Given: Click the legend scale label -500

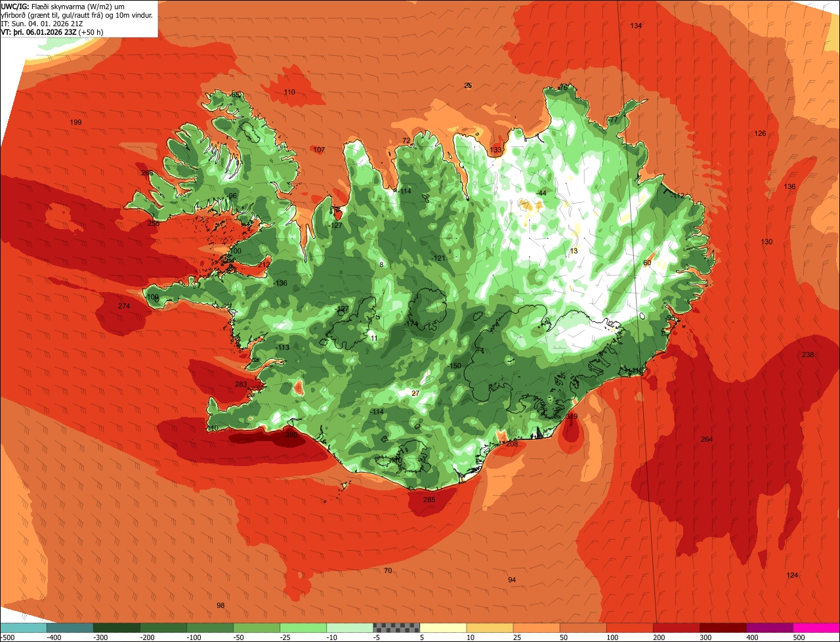Looking at the screenshot, I should point(7,637).
